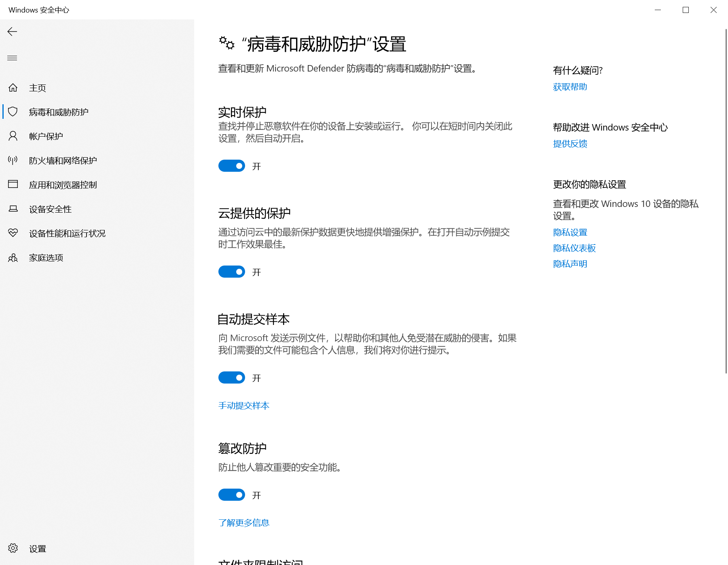728x565 pixels.
Task: Click the 提供反馈 link
Action: tap(570, 144)
